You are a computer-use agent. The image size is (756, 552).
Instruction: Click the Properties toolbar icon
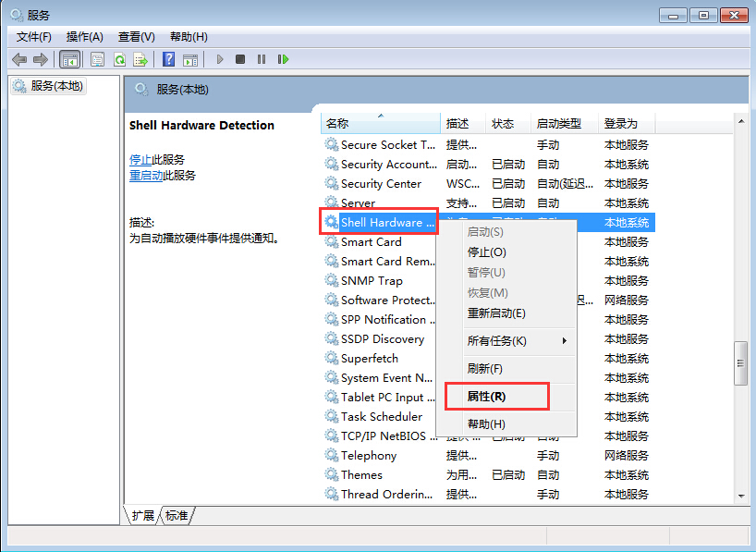point(97,59)
